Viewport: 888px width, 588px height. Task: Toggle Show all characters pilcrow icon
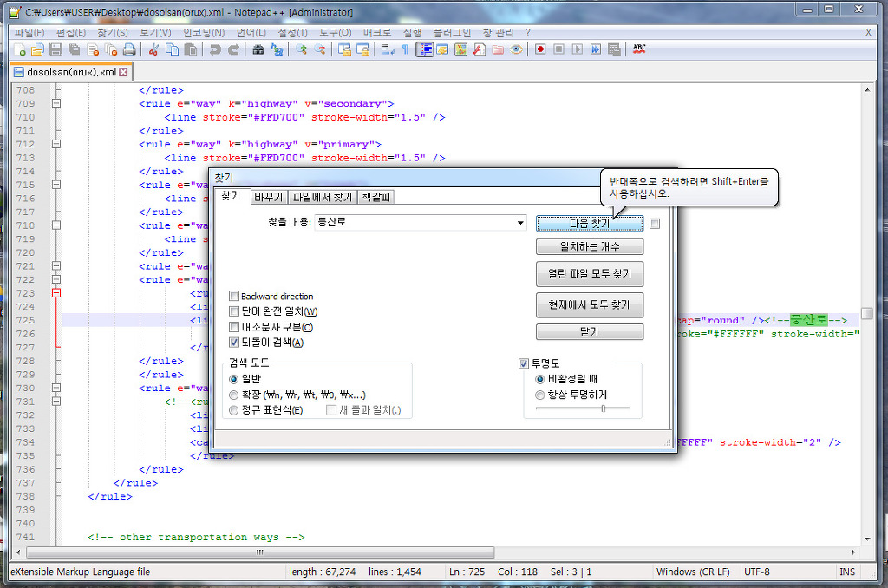point(405,50)
